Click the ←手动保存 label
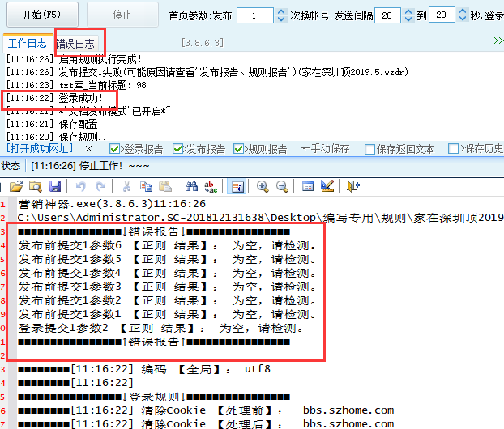Viewport: 504px width, 429px height. pos(325,148)
